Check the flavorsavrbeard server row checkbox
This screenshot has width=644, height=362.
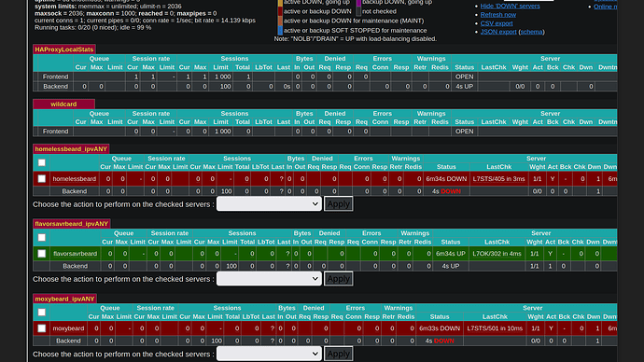click(41, 253)
